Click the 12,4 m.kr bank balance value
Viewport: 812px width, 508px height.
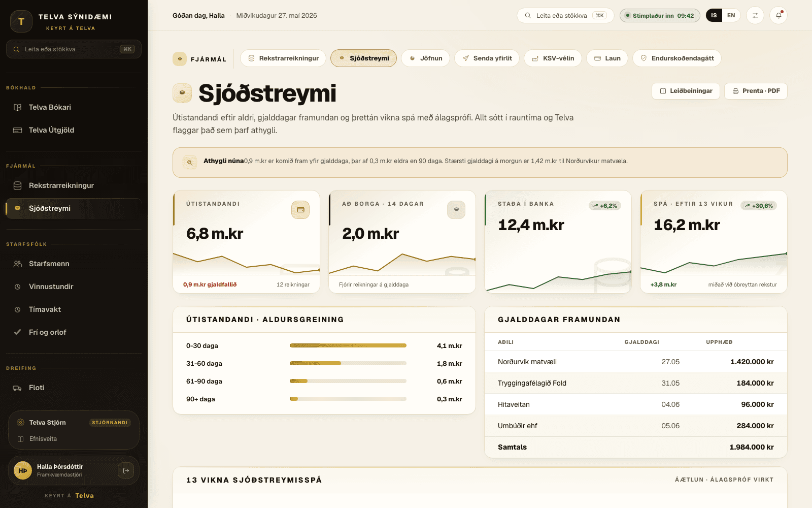point(531,225)
